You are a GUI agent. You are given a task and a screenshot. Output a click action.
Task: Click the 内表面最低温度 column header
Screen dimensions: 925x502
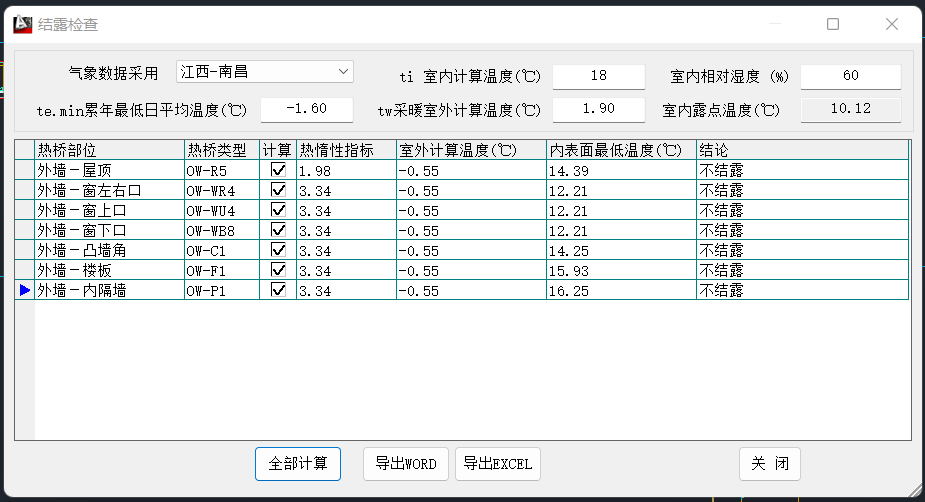click(x=620, y=150)
